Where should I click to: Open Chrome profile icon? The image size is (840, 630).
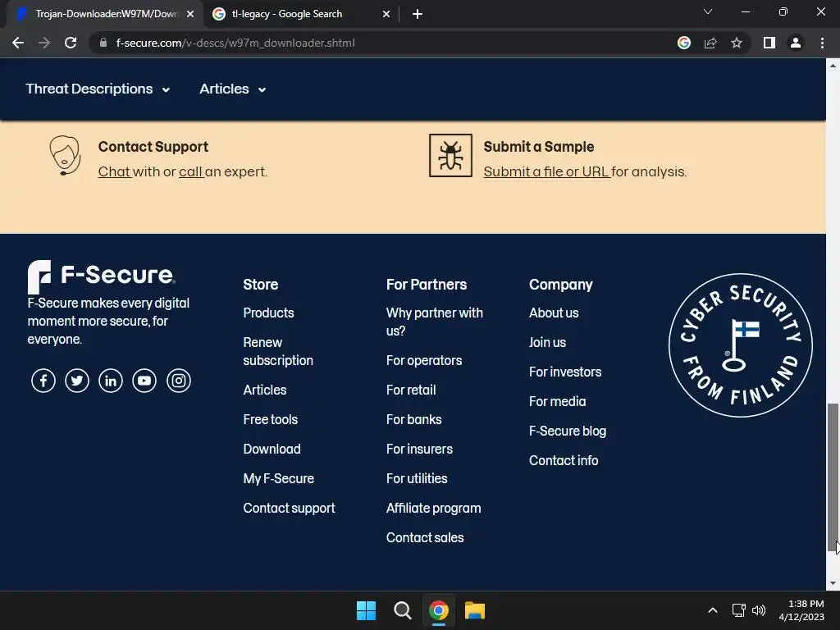(x=796, y=43)
